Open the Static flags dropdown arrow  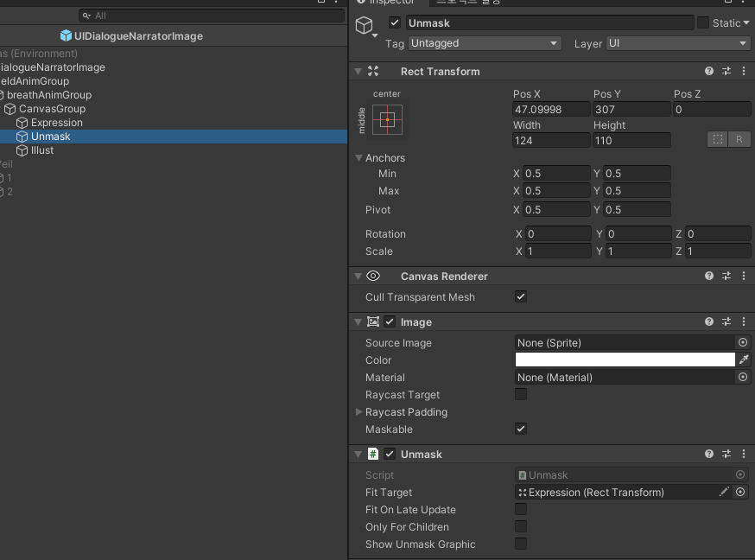point(745,22)
